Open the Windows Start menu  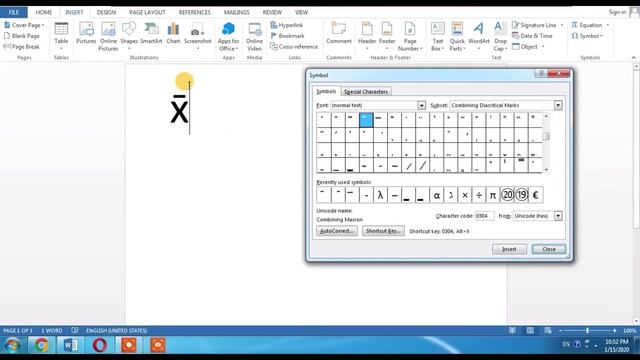click(x=12, y=345)
